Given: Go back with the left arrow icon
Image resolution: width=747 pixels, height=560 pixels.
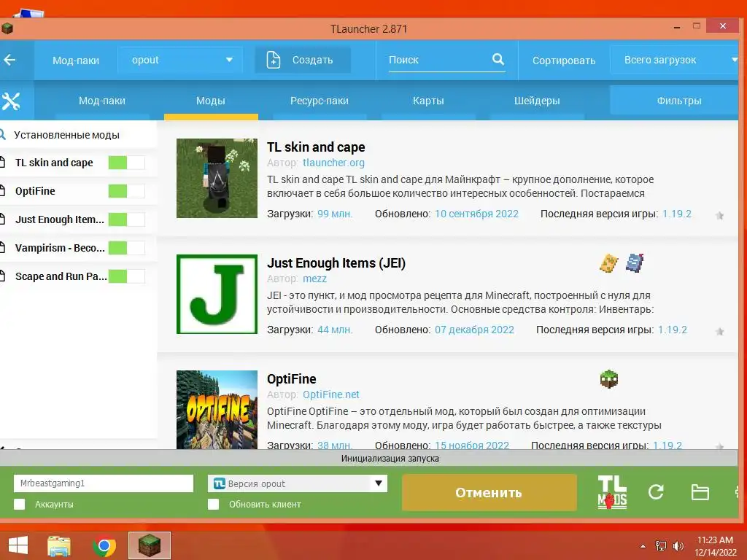Looking at the screenshot, I should coord(9,60).
